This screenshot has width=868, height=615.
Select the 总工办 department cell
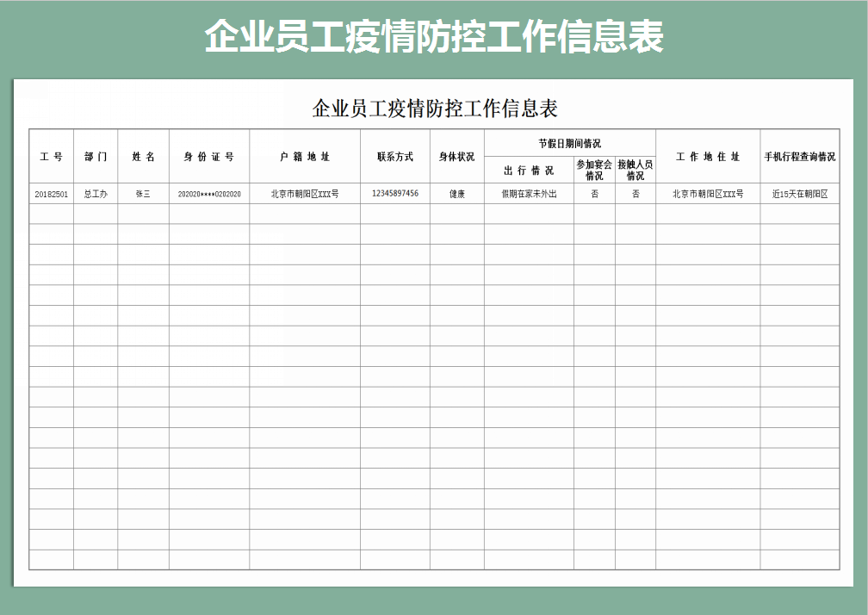pos(96,194)
